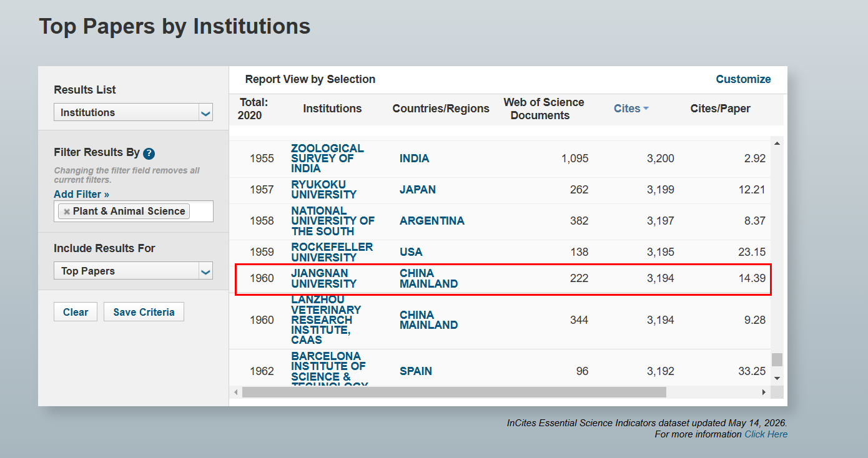Click rank 1955 in the first row
Image resolution: width=868 pixels, height=458 pixels.
262,158
